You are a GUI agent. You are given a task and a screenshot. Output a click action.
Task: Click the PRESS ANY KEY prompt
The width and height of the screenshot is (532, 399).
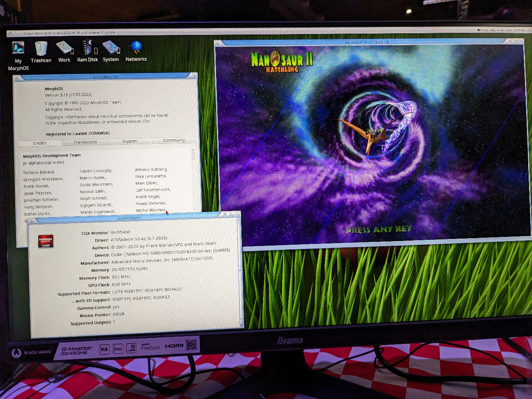(379, 229)
